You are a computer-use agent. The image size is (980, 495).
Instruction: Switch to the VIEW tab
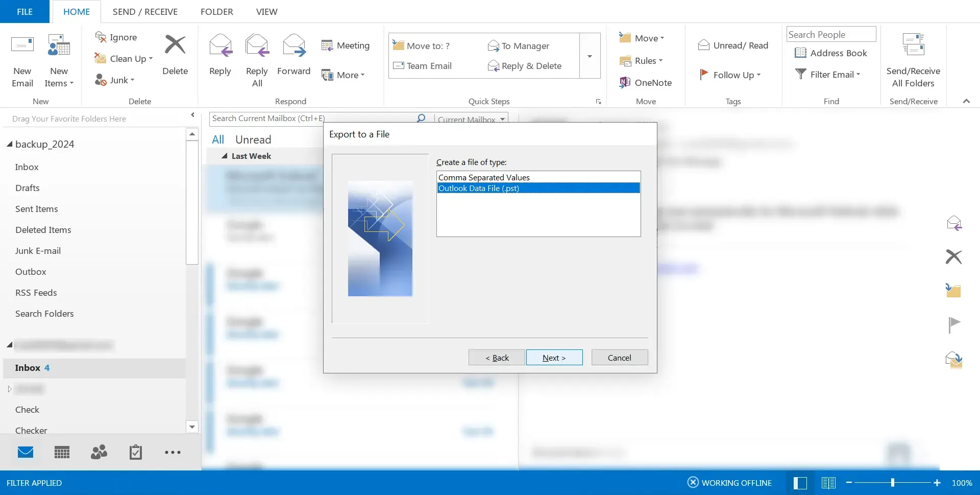click(266, 11)
